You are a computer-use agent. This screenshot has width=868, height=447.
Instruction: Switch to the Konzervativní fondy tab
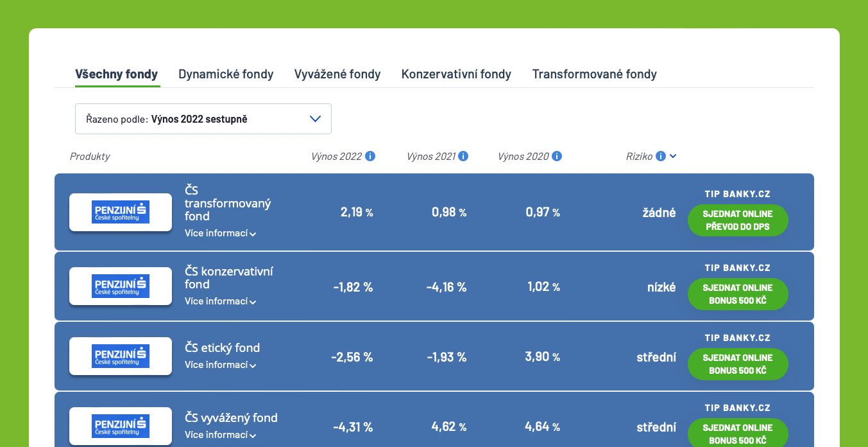[456, 74]
